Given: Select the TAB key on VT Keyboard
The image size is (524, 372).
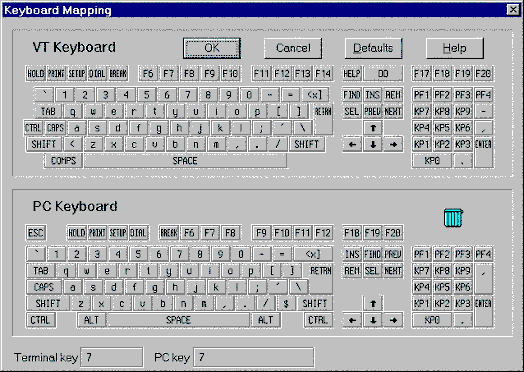Looking at the screenshot, I should [48, 111].
